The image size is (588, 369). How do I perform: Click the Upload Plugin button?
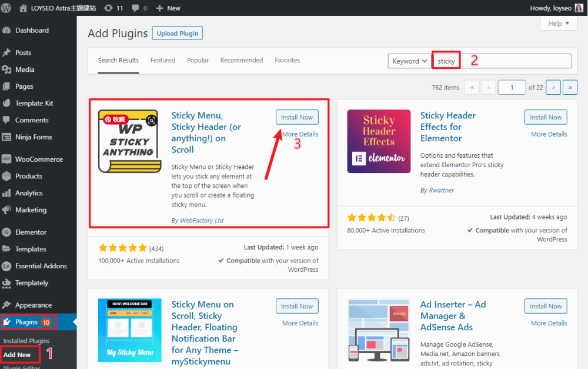click(x=178, y=34)
